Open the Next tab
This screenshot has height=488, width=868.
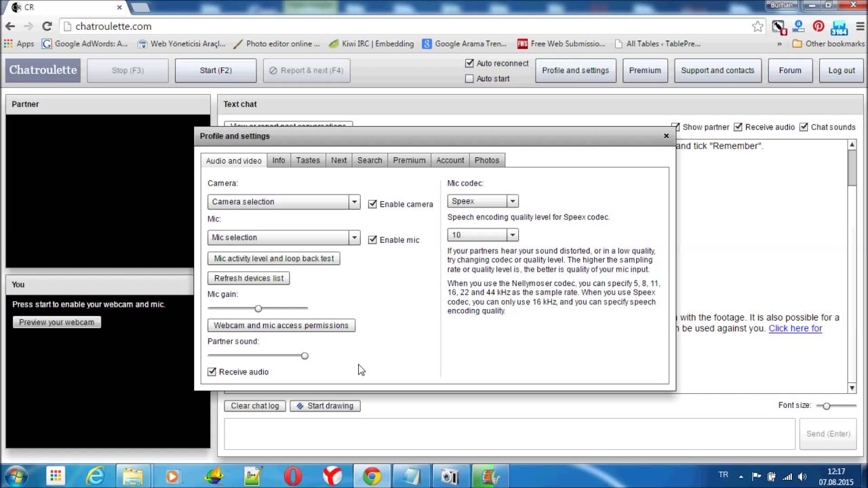pyautogui.click(x=339, y=161)
